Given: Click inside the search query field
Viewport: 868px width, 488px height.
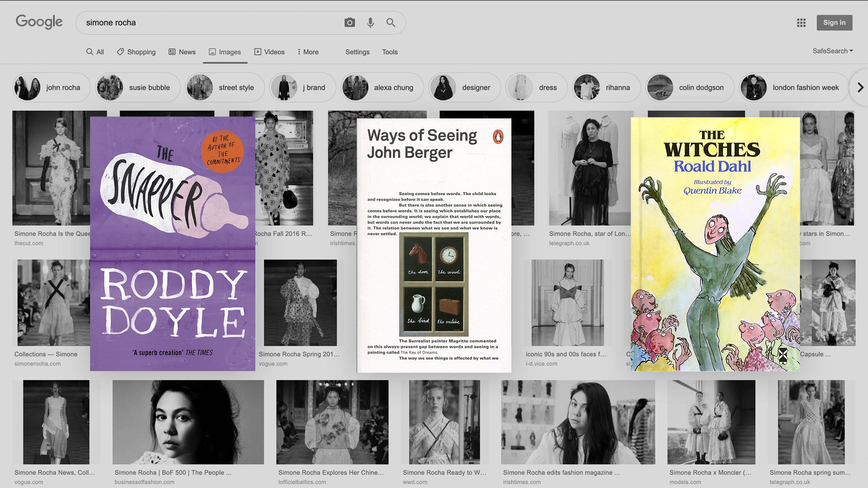Looking at the screenshot, I should click(x=217, y=22).
